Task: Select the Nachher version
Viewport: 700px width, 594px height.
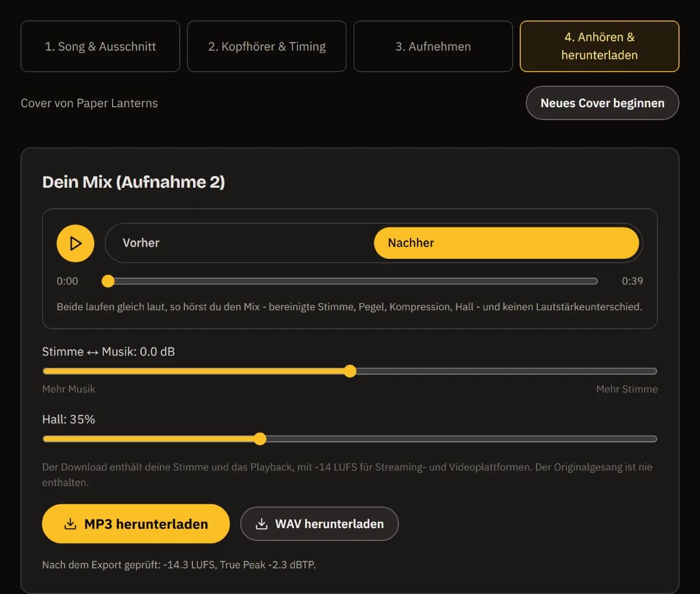Action: pyautogui.click(x=506, y=243)
